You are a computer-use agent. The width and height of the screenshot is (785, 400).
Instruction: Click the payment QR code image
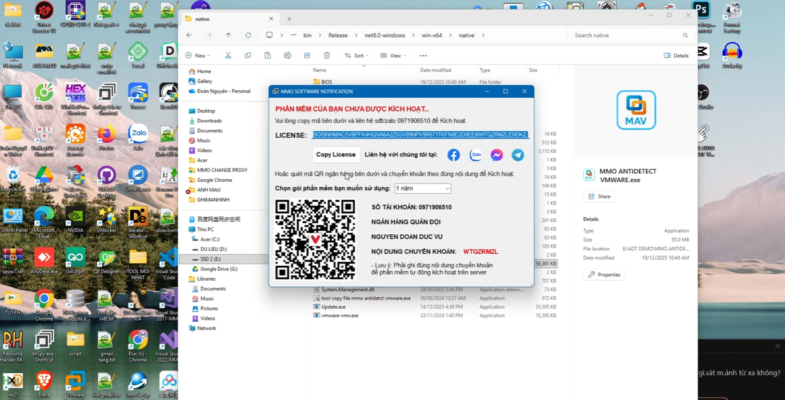tap(315, 239)
